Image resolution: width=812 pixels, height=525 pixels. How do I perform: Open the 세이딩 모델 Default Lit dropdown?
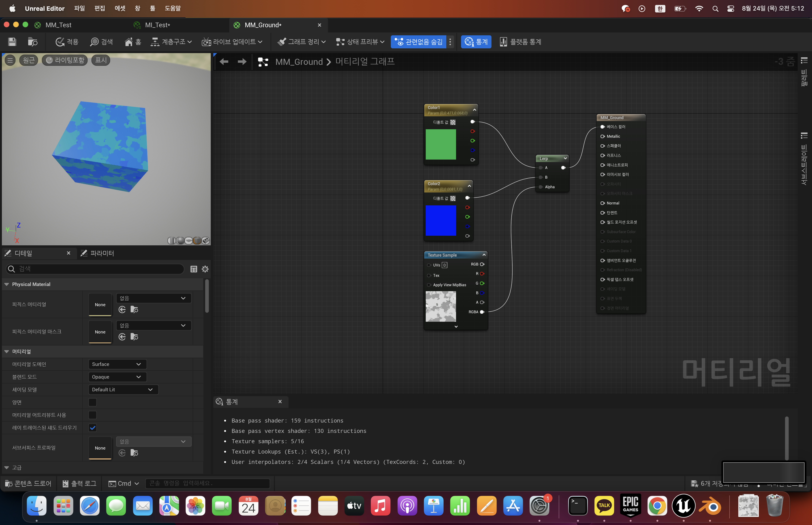(123, 389)
